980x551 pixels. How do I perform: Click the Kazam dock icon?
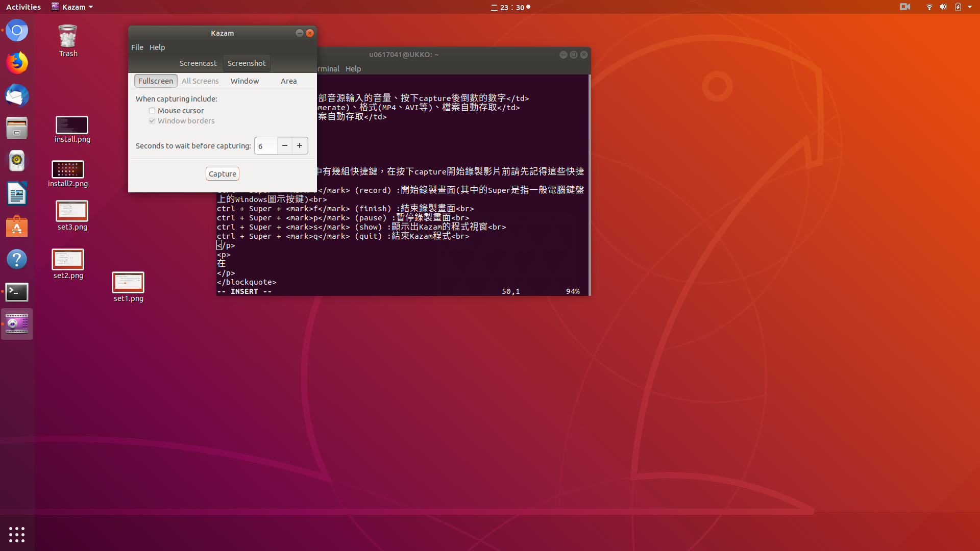[x=17, y=324]
